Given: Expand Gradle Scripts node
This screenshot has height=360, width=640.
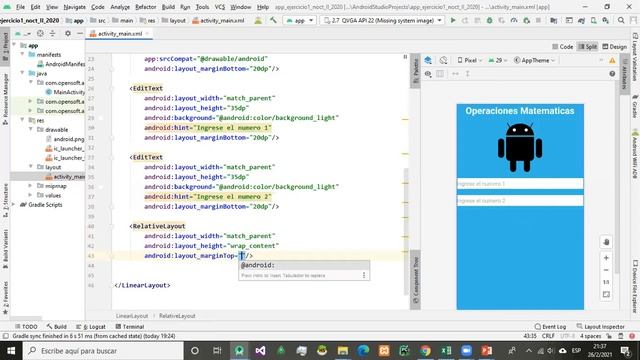Looking at the screenshot, I should click(x=14, y=204).
